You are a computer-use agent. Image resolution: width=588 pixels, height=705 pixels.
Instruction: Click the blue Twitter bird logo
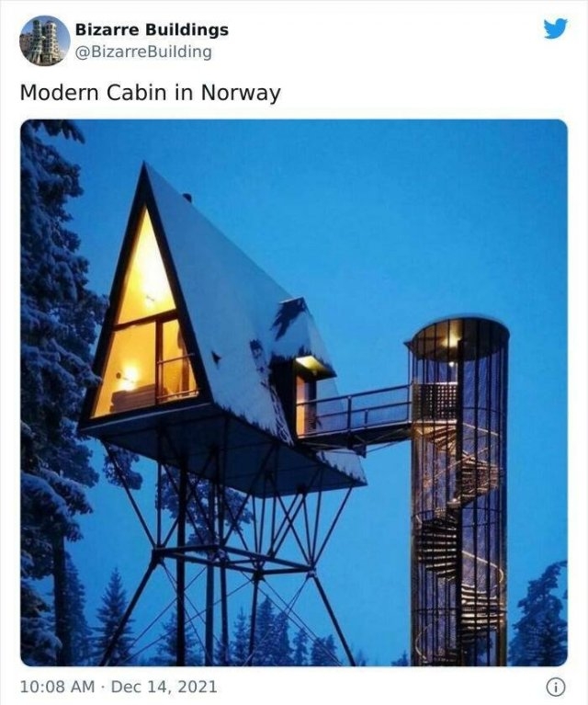(555, 28)
